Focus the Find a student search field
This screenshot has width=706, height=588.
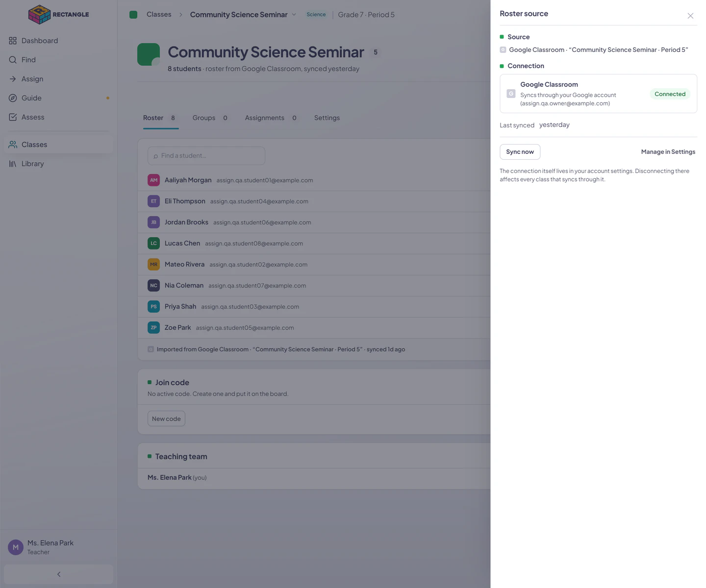coord(206,156)
